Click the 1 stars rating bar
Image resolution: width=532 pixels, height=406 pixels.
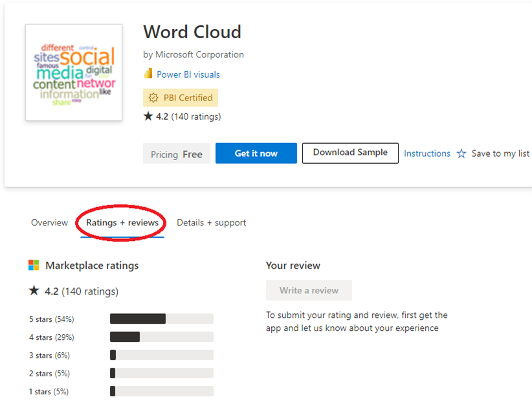pos(162,391)
